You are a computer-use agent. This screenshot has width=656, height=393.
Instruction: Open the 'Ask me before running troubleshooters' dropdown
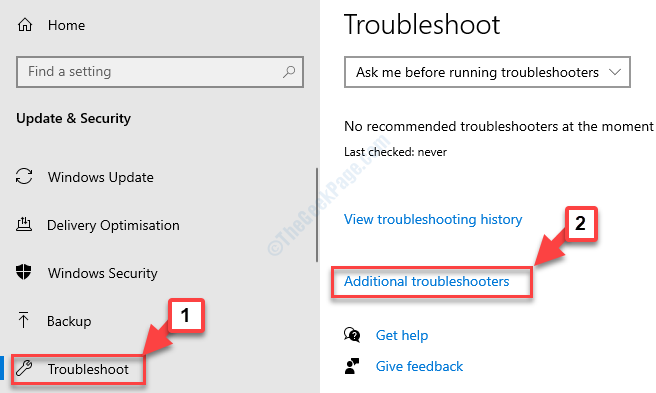[x=487, y=72]
